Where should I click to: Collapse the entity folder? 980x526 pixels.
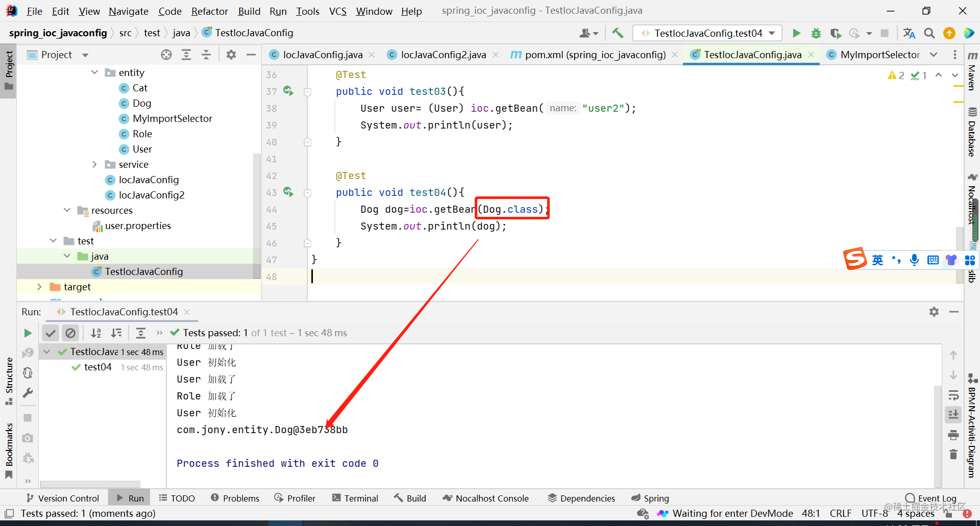tap(94, 72)
